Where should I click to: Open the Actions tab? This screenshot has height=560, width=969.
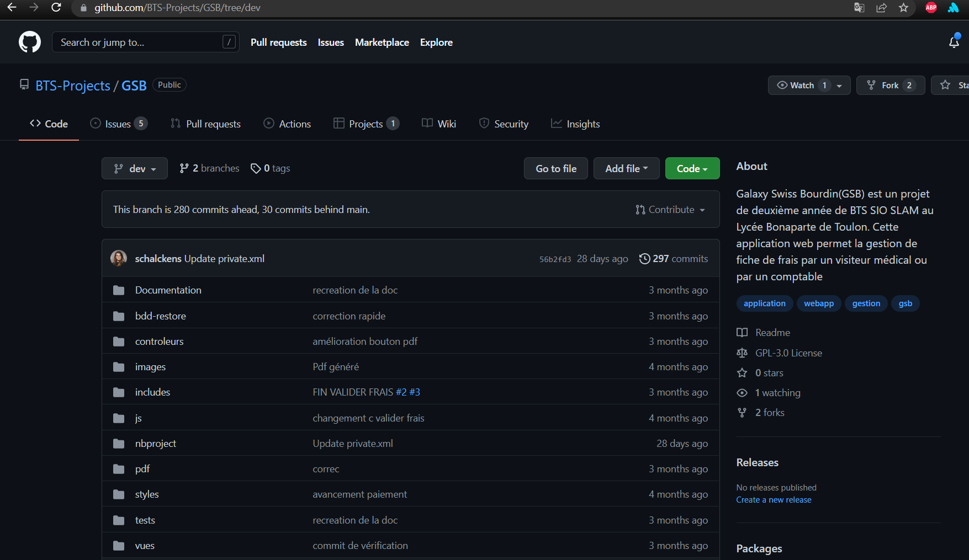(287, 124)
